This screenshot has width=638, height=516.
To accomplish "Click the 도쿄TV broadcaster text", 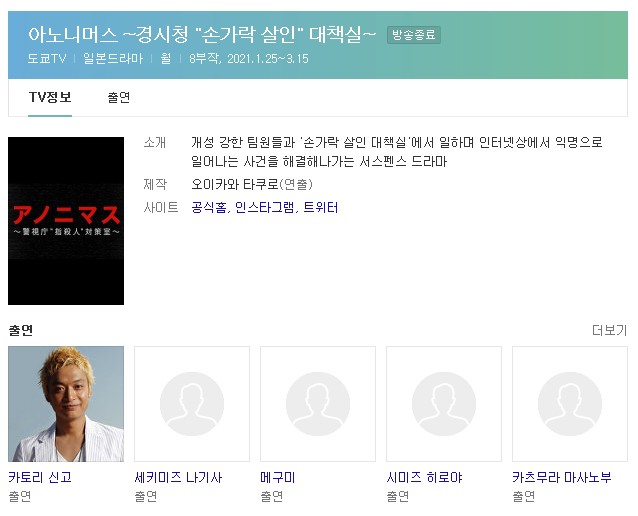I will (47, 59).
